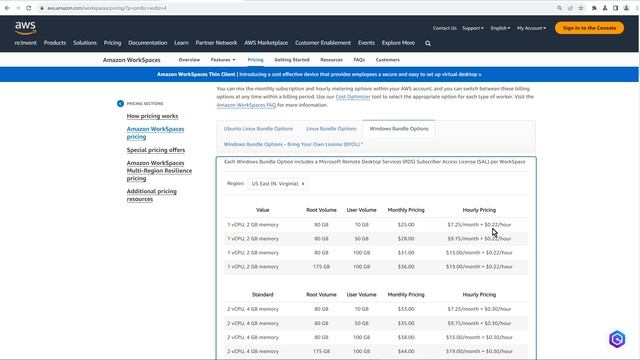Viewport: 640px width, 360px height.
Task: Click the browser back arrow
Action: [x=7, y=8]
